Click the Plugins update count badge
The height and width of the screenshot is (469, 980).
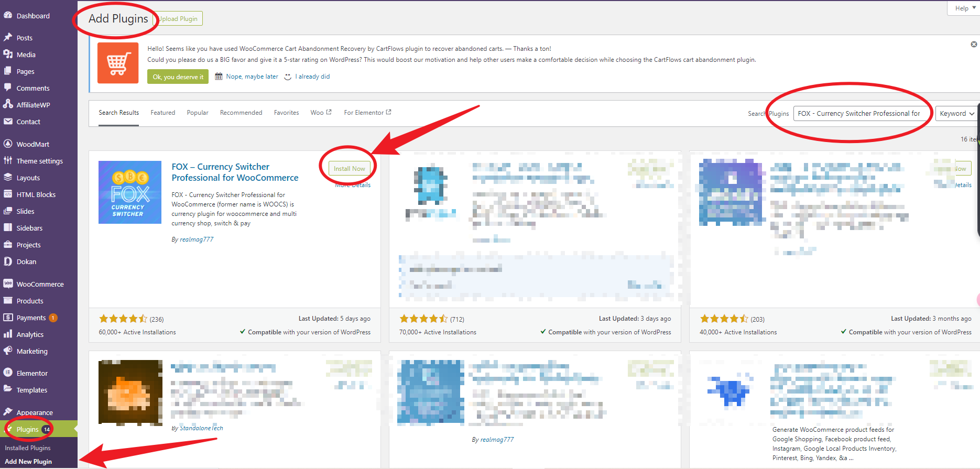pos(47,429)
